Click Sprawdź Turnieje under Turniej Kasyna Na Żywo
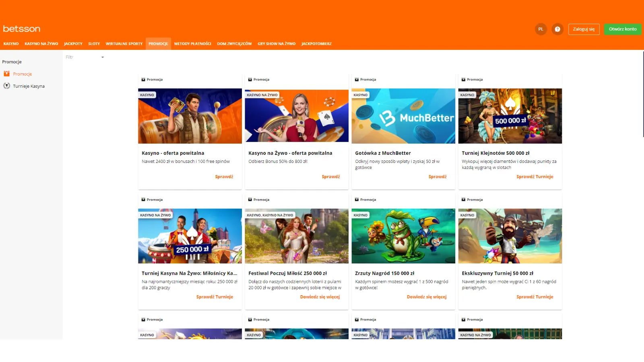Image resolution: width=644 pixels, height=362 pixels. click(215, 297)
